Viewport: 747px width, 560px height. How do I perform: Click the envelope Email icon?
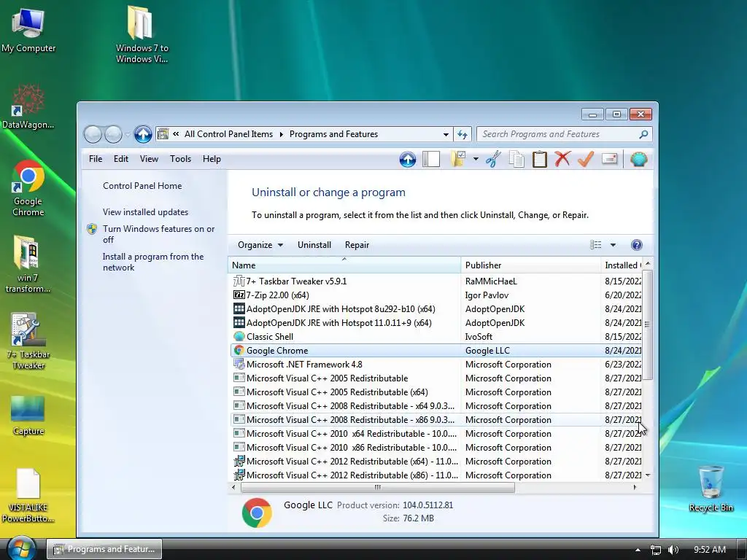pyautogui.click(x=609, y=159)
